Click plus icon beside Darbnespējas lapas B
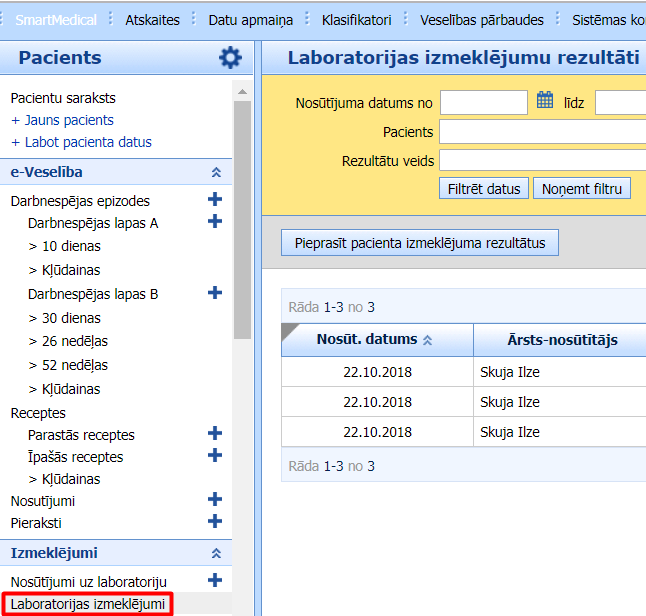This screenshot has height=616, width=646. point(214,293)
